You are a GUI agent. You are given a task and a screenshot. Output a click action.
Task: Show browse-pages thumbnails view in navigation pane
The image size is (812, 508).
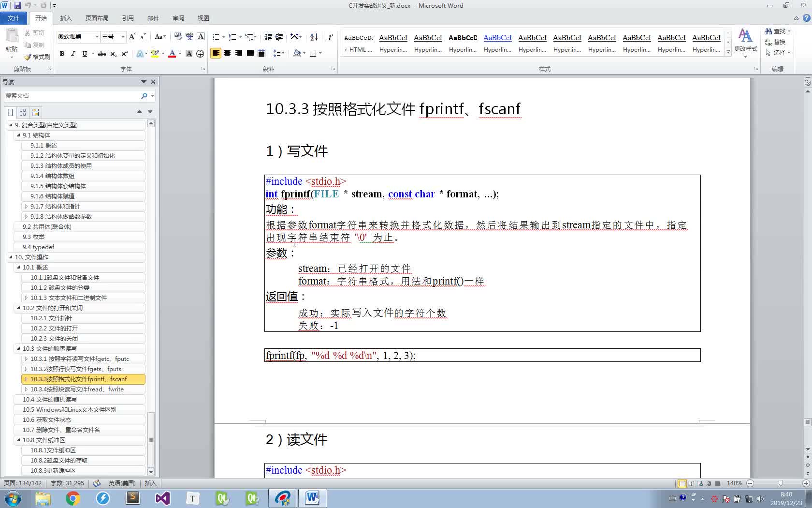[x=23, y=112]
